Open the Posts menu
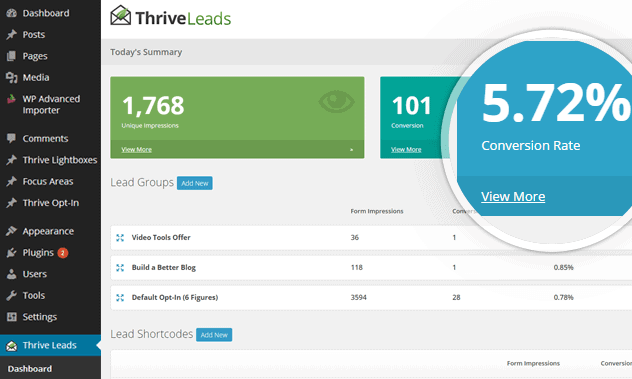 (x=34, y=35)
